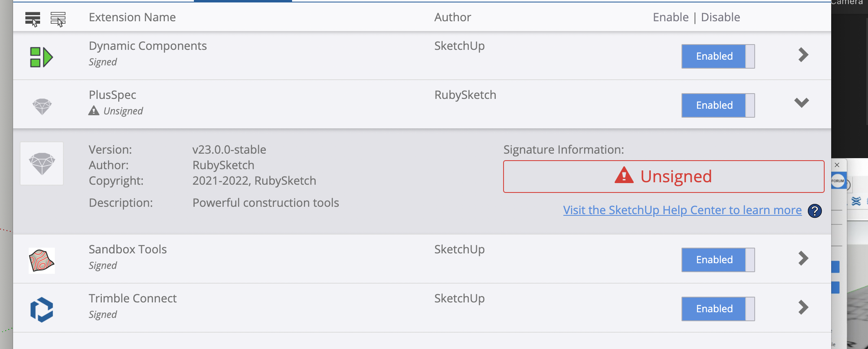868x349 pixels.
Task: Click the select-all extensions icon
Action: click(33, 19)
